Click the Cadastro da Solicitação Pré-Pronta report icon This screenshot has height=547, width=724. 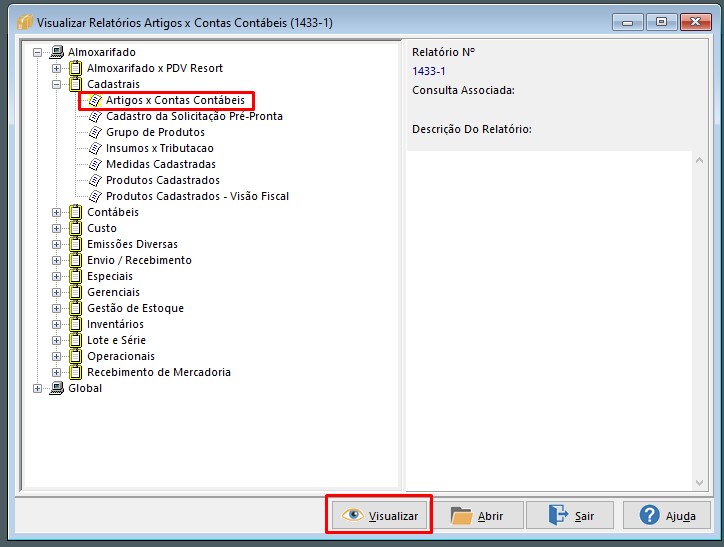point(95,116)
